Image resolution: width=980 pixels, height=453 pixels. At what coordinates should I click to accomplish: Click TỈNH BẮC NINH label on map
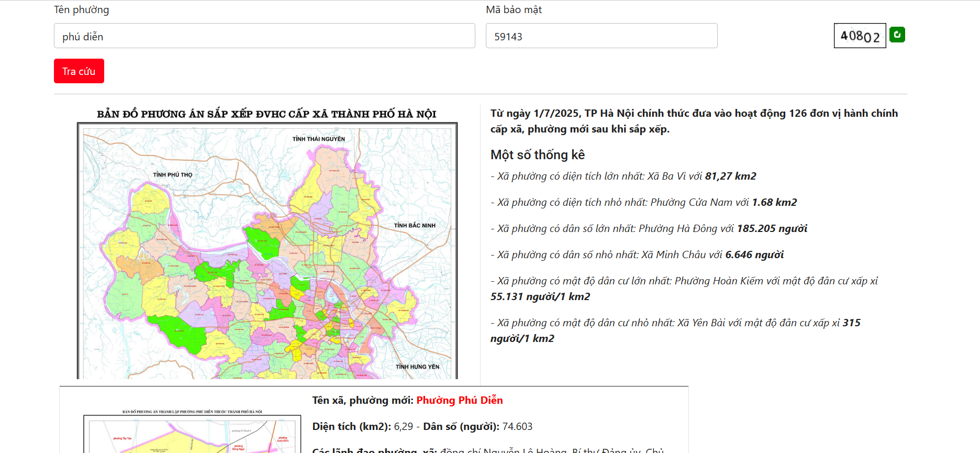point(414,225)
